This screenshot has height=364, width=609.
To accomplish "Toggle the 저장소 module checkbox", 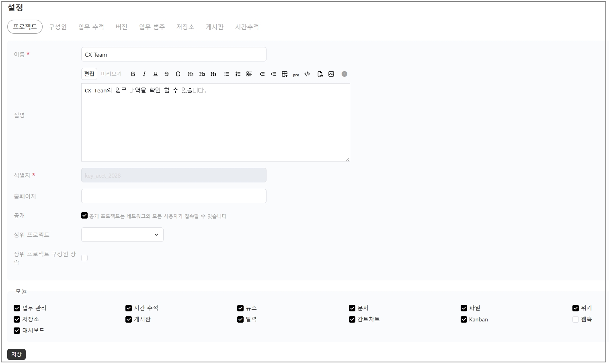I will tap(17, 319).
